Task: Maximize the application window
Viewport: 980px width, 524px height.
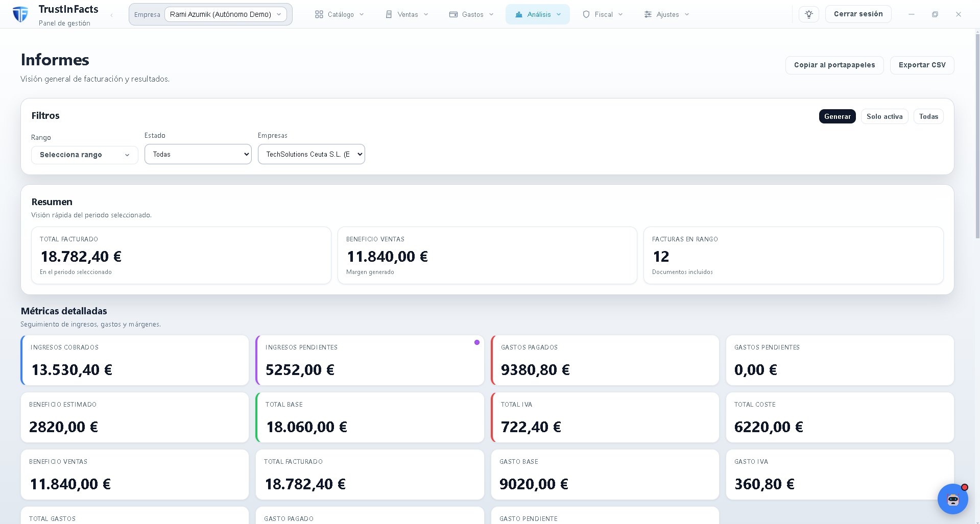Action: coord(935,14)
